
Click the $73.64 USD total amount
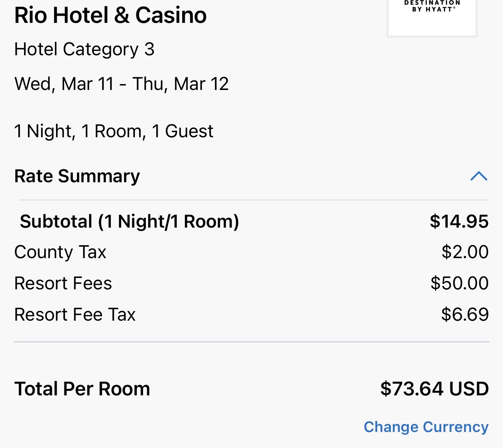(434, 389)
